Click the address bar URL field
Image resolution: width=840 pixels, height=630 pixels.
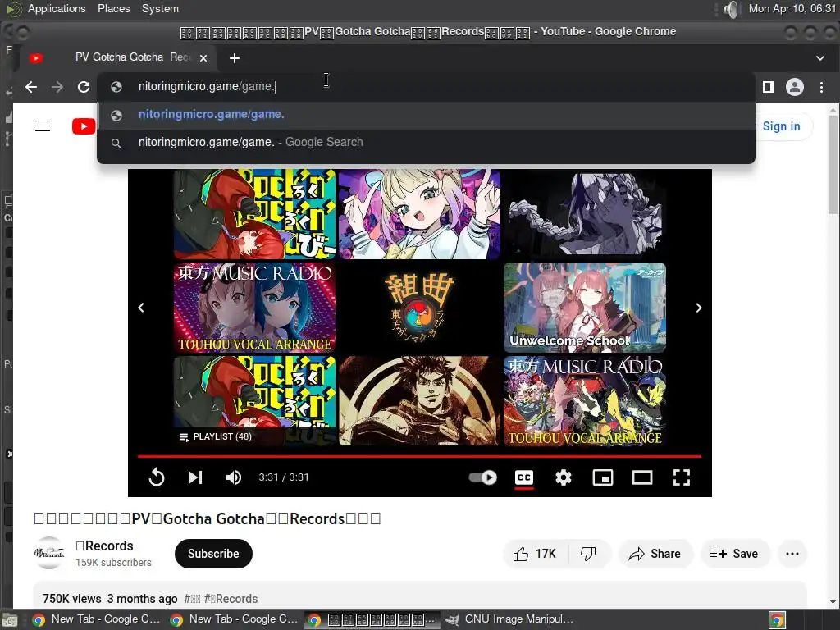click(x=426, y=86)
